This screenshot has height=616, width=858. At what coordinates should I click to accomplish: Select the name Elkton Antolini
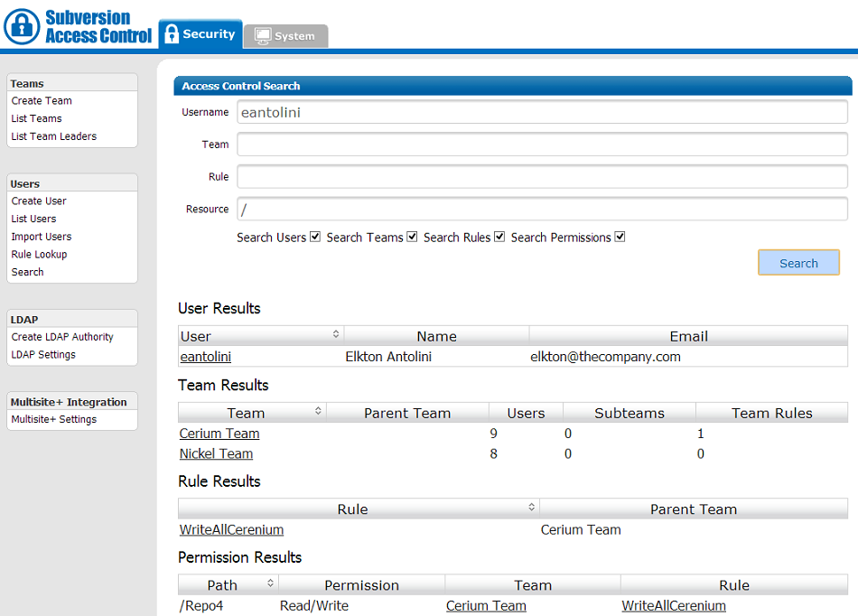pyautogui.click(x=388, y=357)
